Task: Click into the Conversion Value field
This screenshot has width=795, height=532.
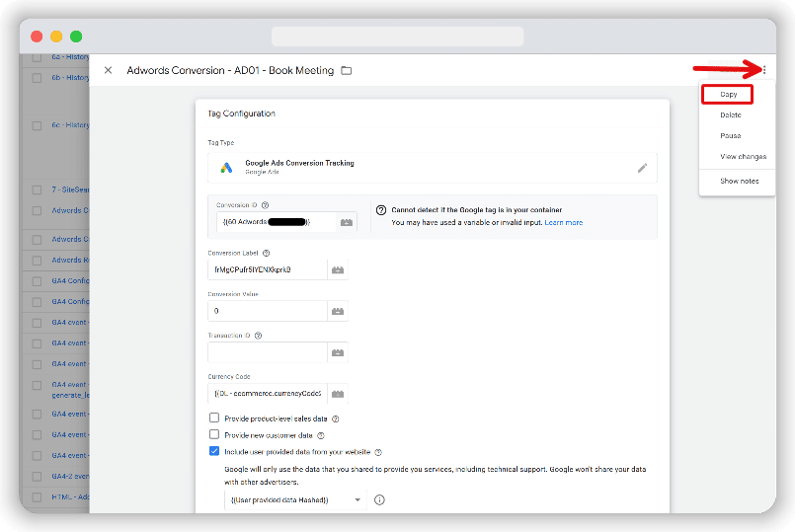Action: coord(268,311)
